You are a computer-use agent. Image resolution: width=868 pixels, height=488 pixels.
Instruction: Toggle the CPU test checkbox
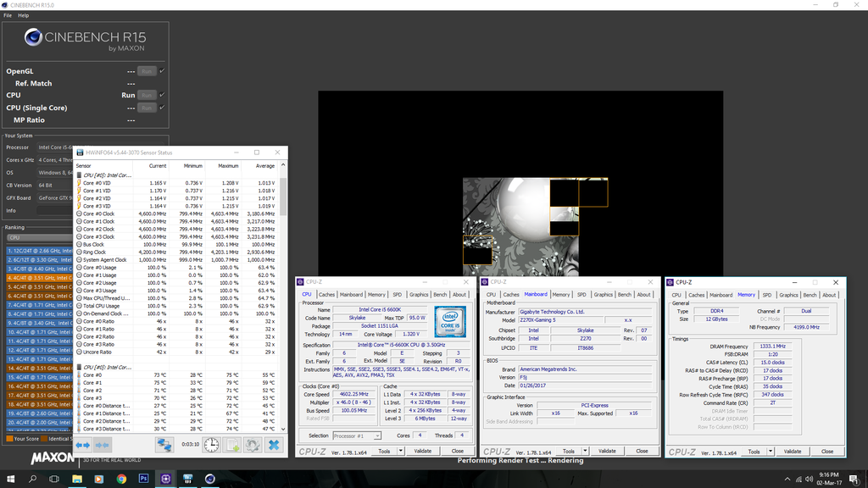point(162,95)
